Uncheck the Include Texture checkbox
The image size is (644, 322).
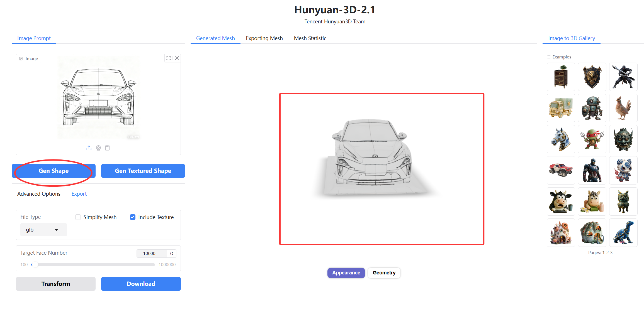133,217
